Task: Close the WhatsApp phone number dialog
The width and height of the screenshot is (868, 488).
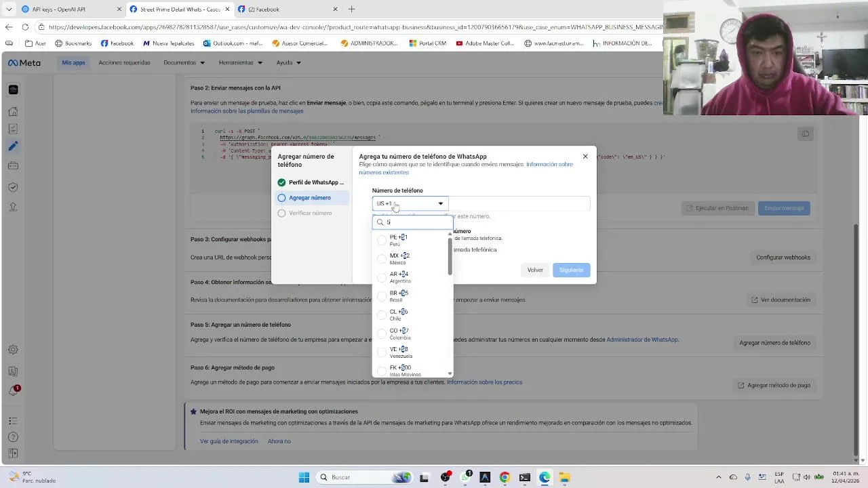Action: pyautogui.click(x=585, y=157)
